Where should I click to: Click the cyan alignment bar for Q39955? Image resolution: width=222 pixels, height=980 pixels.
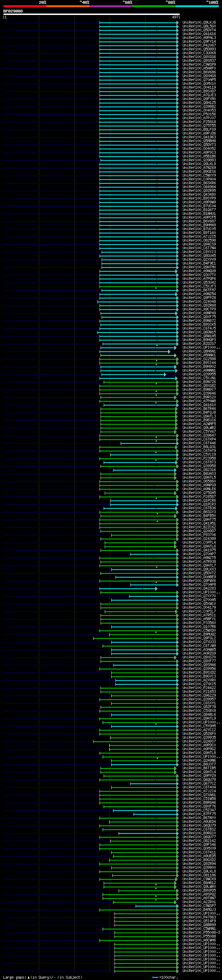[x=134, y=375]
